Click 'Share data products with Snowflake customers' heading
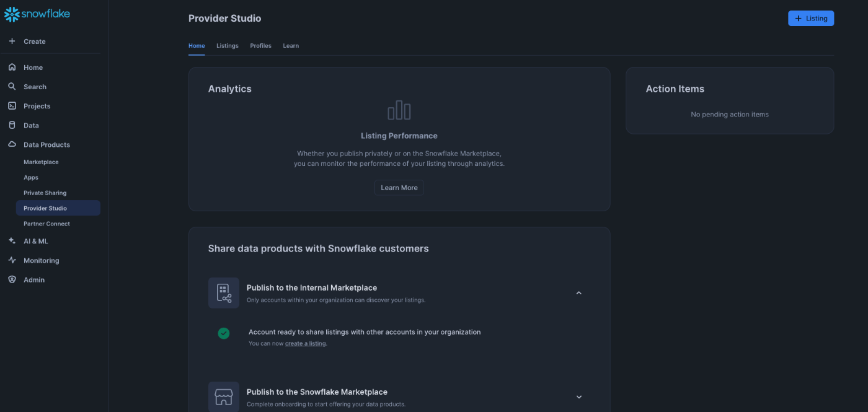The width and height of the screenshot is (868, 412). 319,248
